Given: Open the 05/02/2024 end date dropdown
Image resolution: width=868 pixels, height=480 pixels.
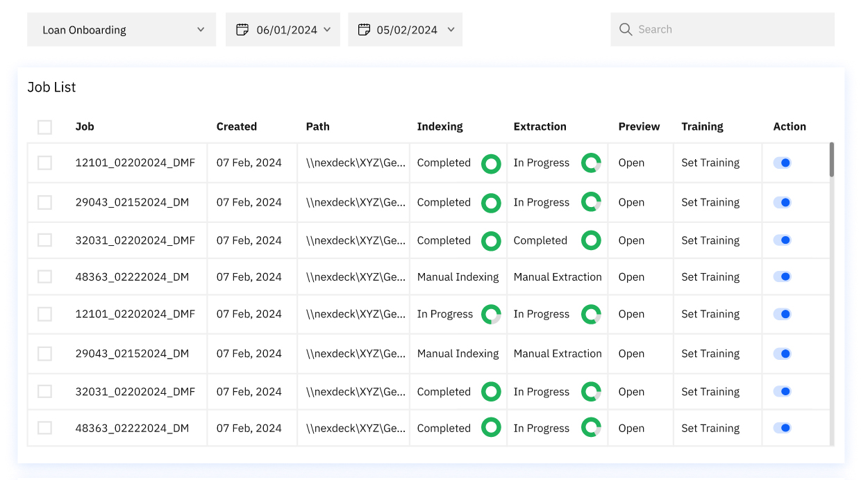Looking at the screenshot, I should [450, 30].
